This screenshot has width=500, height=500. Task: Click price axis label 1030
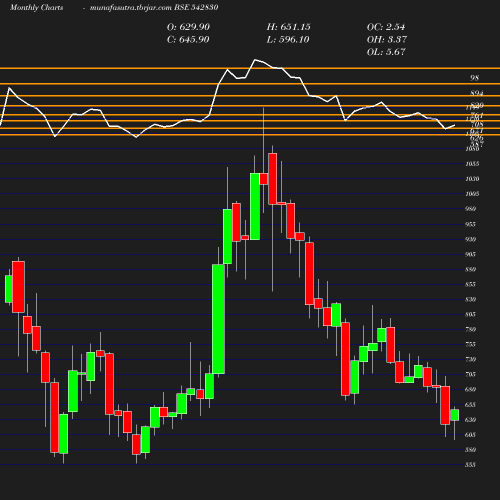472,179
